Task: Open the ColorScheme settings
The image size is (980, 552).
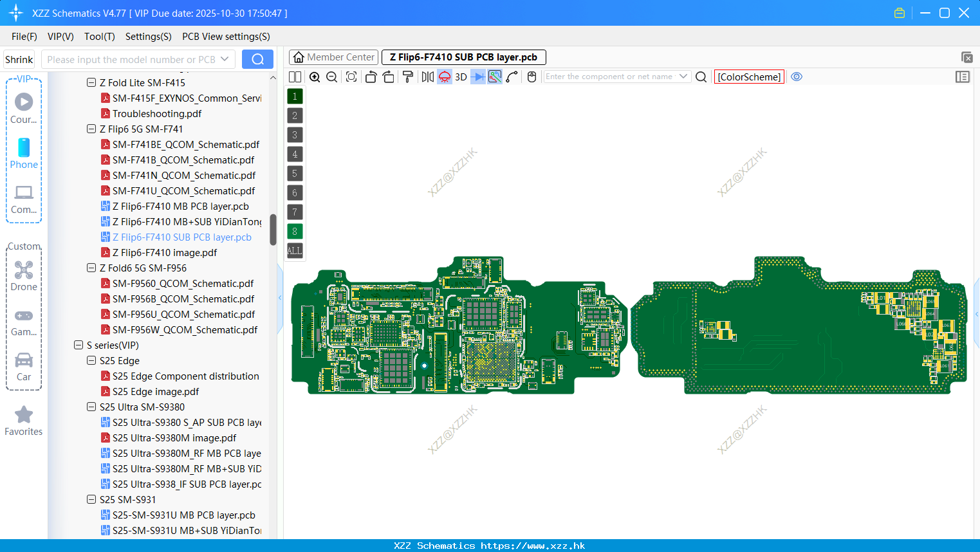Action: [x=749, y=77]
